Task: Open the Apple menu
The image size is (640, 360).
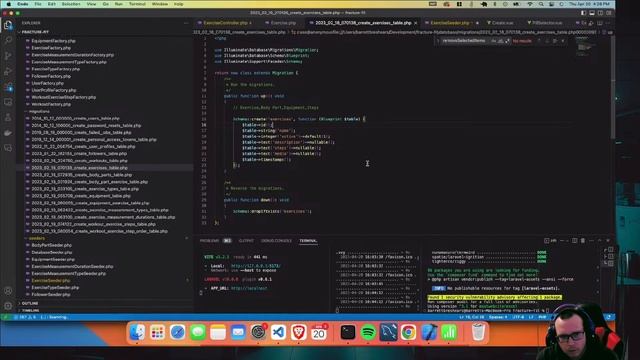Action: tap(8, 4)
